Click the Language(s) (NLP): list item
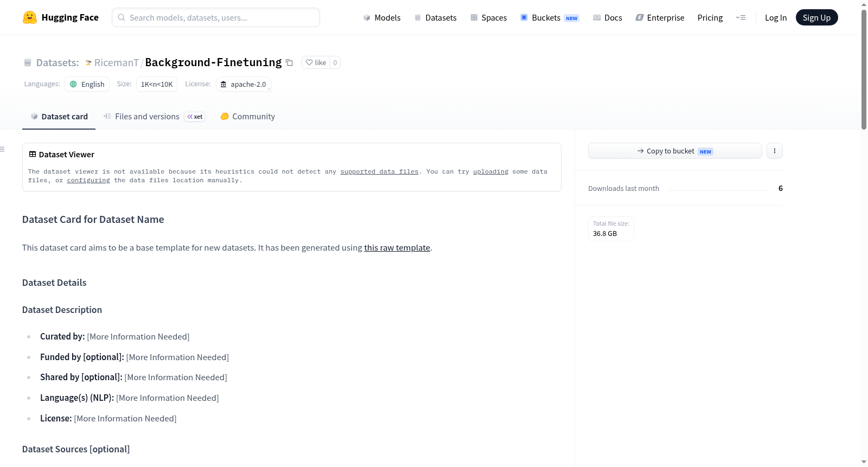 (x=130, y=398)
